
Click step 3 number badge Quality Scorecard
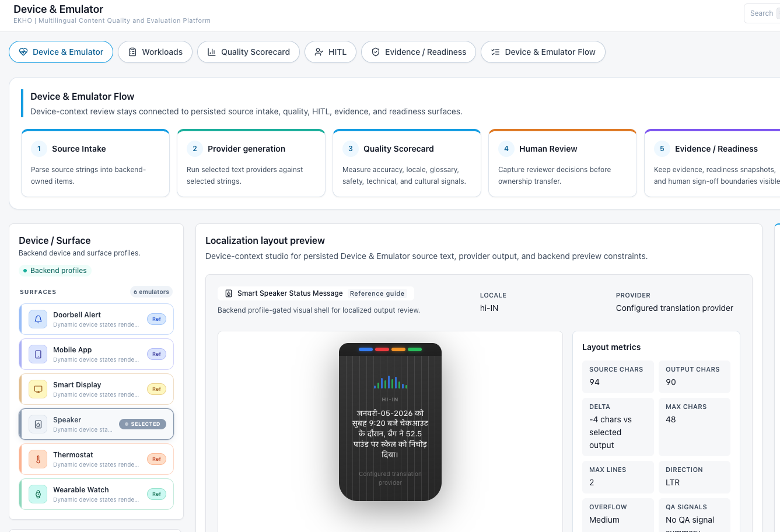351,149
